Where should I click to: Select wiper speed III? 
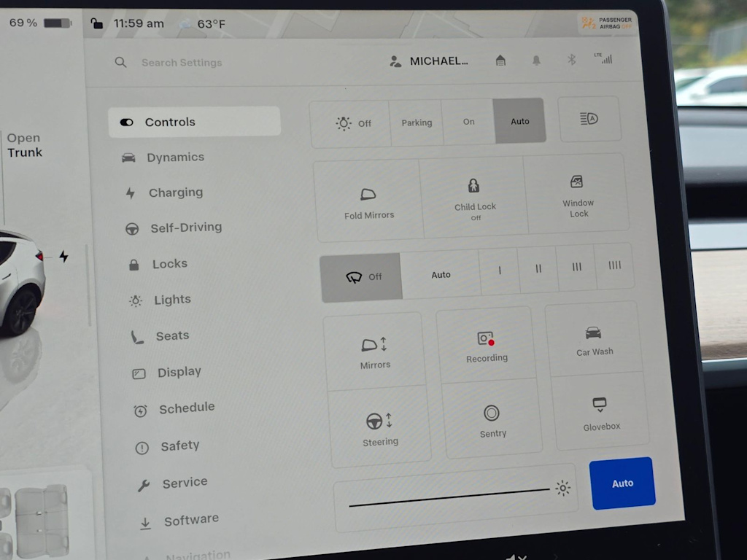[576, 267]
